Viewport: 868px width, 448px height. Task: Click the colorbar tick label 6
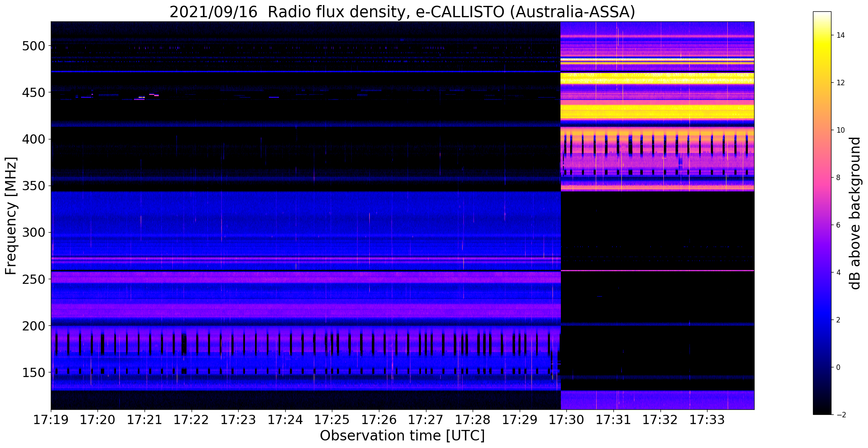(x=839, y=225)
